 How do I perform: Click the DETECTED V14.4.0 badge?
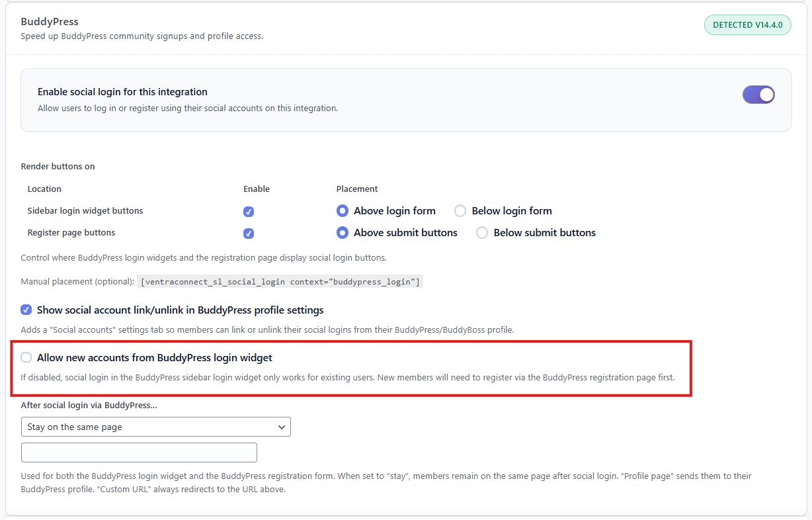pyautogui.click(x=747, y=24)
